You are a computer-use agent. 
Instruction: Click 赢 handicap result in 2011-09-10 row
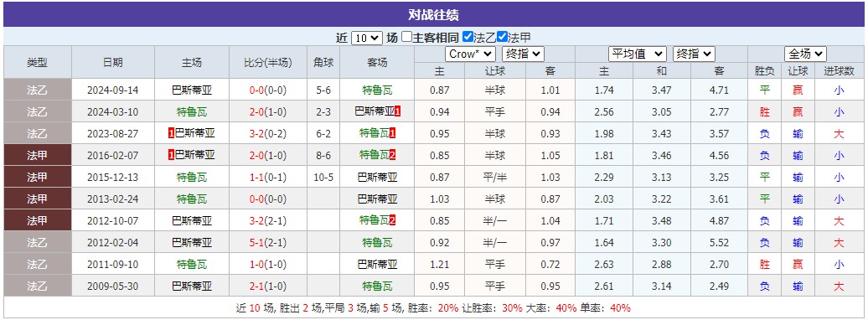pos(798,265)
